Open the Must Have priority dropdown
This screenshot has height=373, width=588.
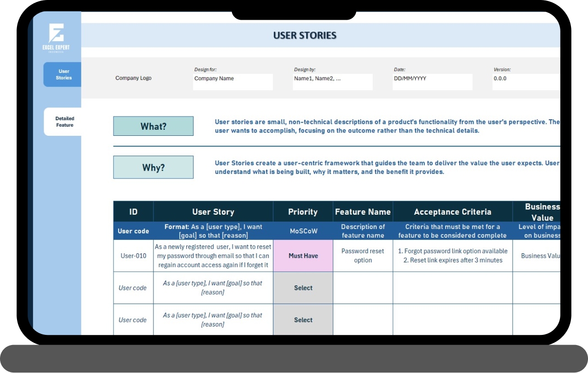click(303, 256)
